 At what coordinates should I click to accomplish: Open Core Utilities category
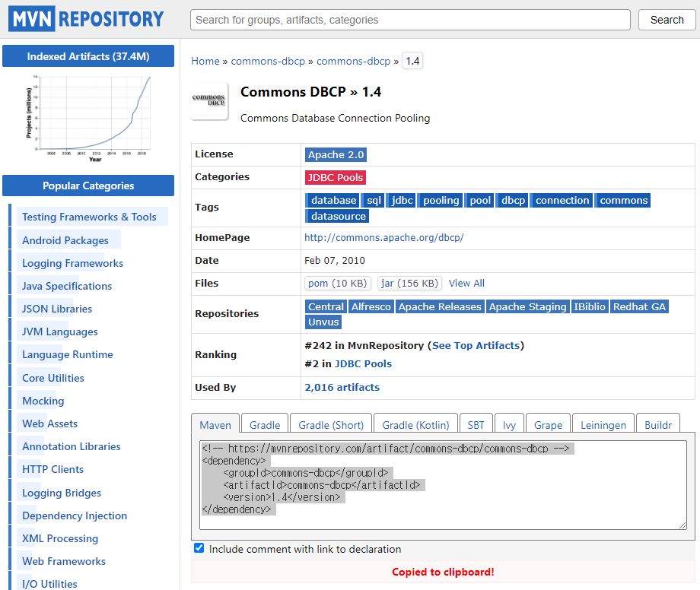coord(53,378)
